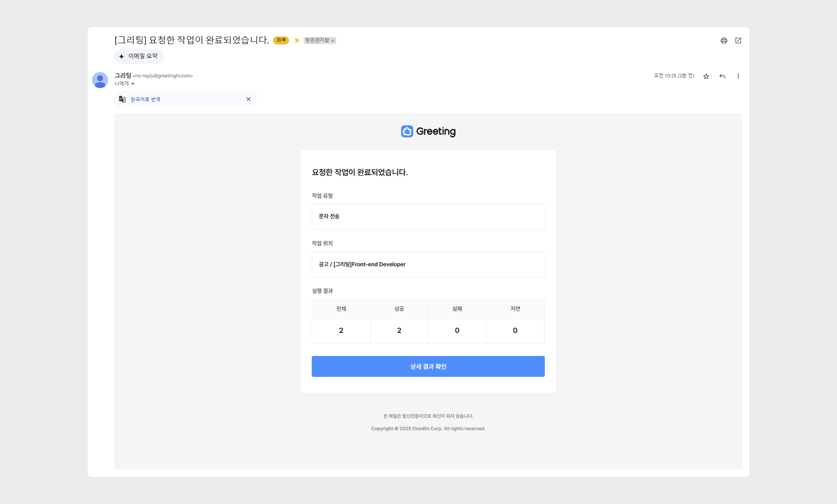The height and width of the screenshot is (504, 837).
Task: Click the 받은편지함 label tag
Action: [317, 40]
